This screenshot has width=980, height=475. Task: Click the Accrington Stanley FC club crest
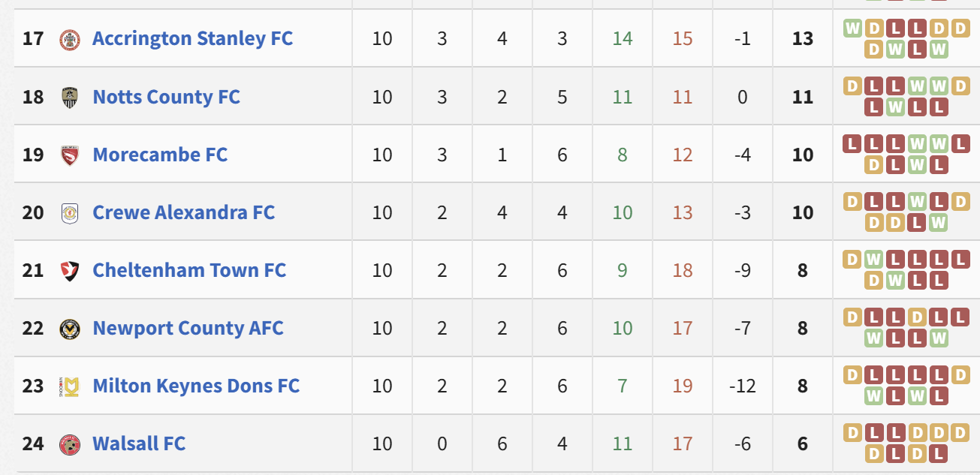coord(70,39)
